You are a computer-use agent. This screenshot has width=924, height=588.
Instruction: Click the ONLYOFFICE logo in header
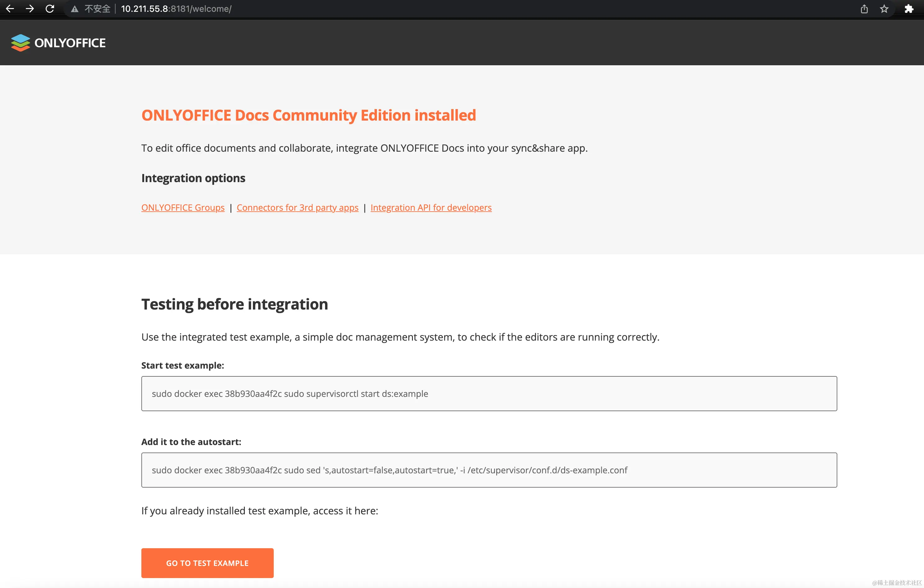58,43
